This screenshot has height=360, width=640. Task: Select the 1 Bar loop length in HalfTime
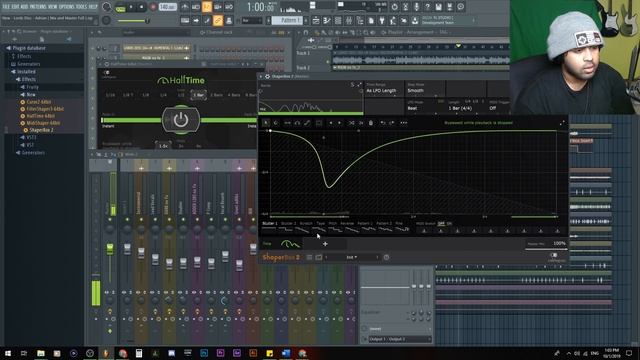click(x=198, y=95)
